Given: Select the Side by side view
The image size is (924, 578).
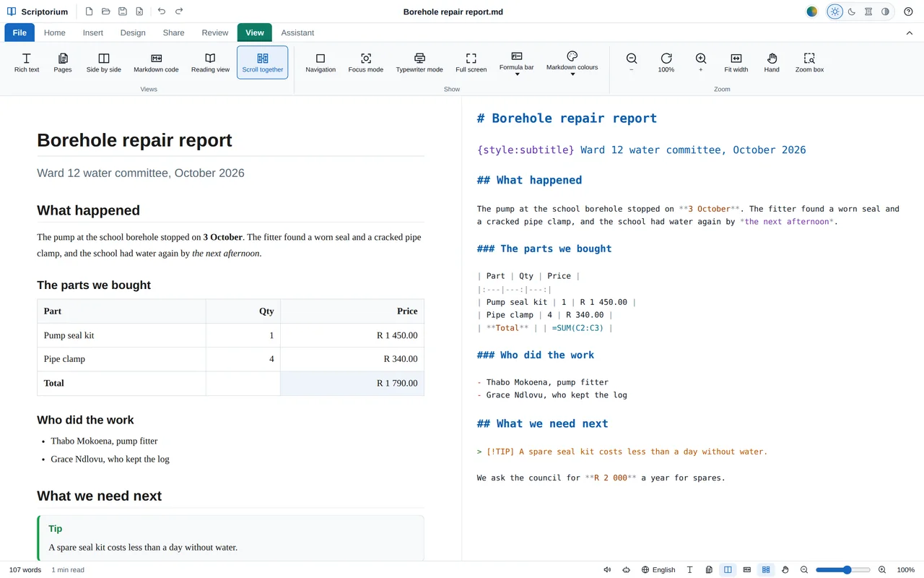Looking at the screenshot, I should (104, 63).
